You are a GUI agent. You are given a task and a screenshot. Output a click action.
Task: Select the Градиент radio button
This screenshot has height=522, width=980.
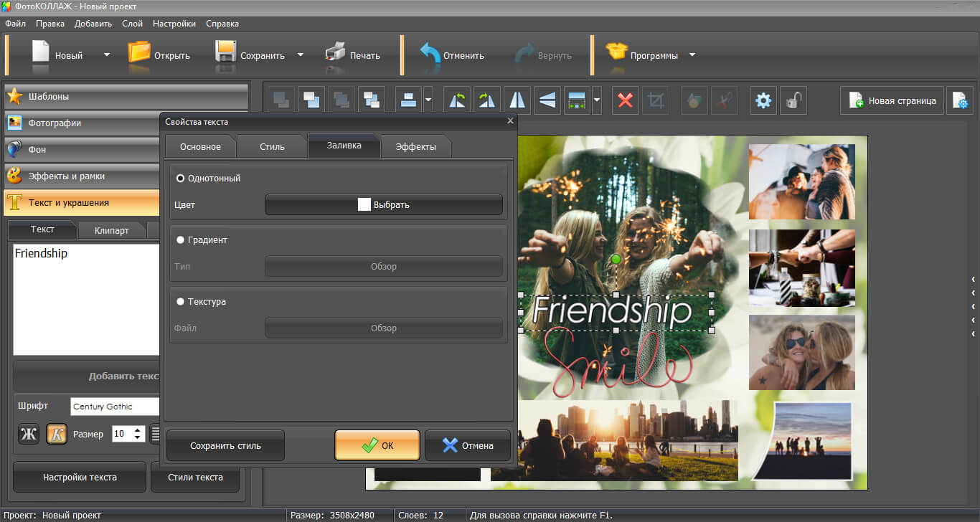coord(180,240)
